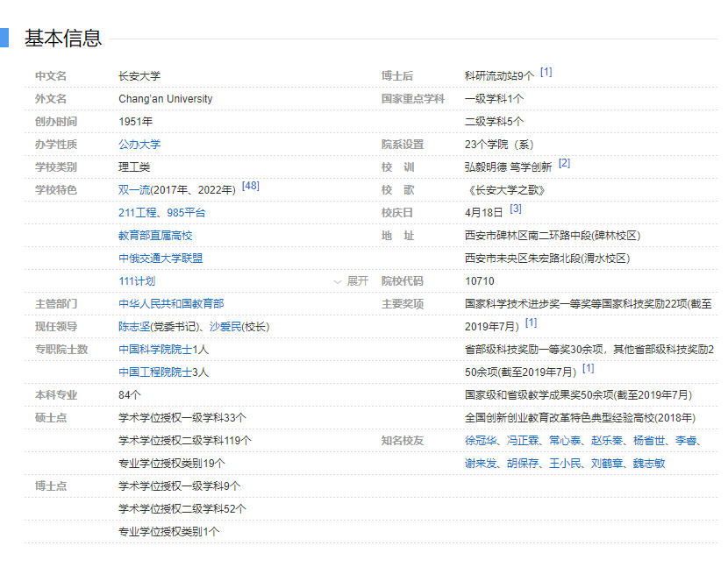Click the 双一流 link
Image resolution: width=728 pixels, height=567 pixels.
[x=134, y=190]
